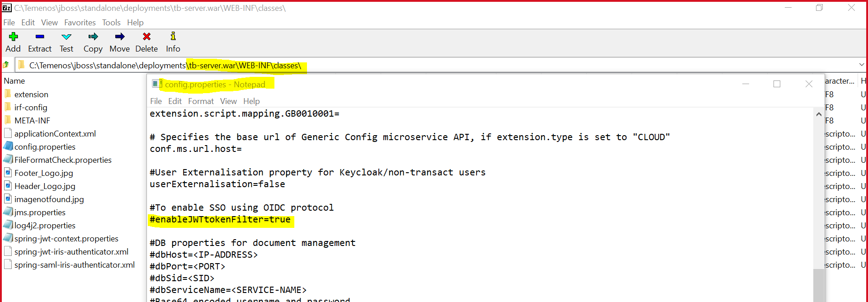Open 7-Zip Tools menu
The width and height of the screenshot is (868, 302).
111,23
